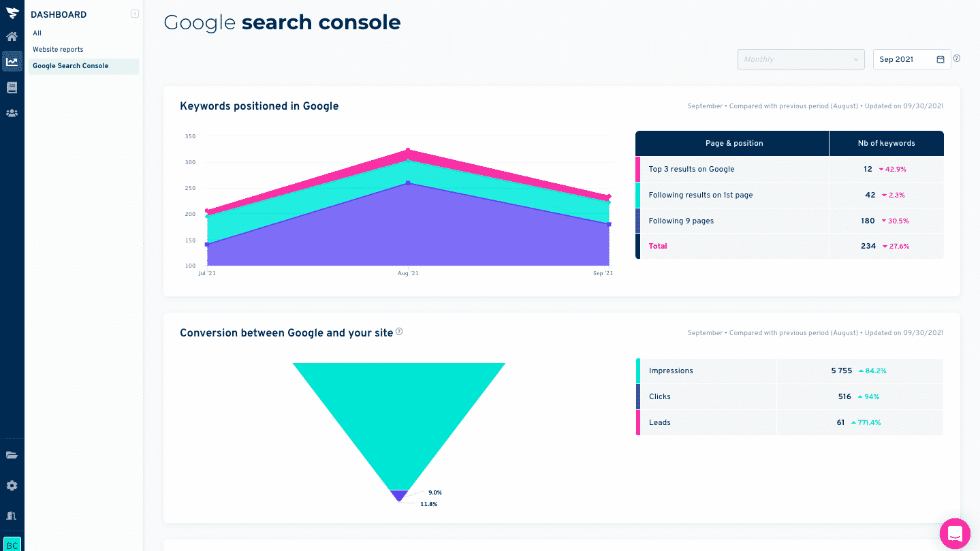980x551 pixels.
Task: Collapse the Dashboard side panel
Action: click(x=135, y=14)
